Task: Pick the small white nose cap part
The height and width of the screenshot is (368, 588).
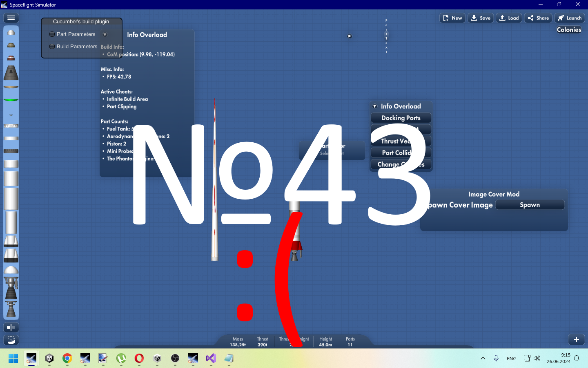Action: 11,32
